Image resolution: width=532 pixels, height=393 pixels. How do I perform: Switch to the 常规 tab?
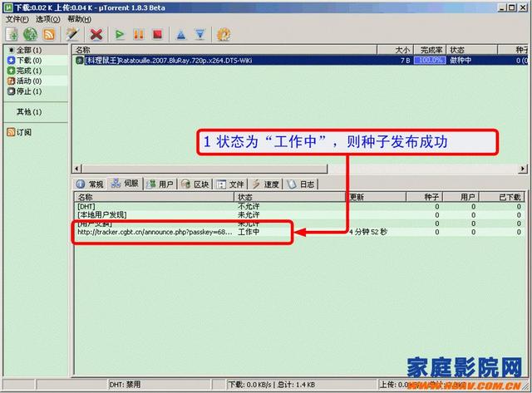tap(91, 184)
